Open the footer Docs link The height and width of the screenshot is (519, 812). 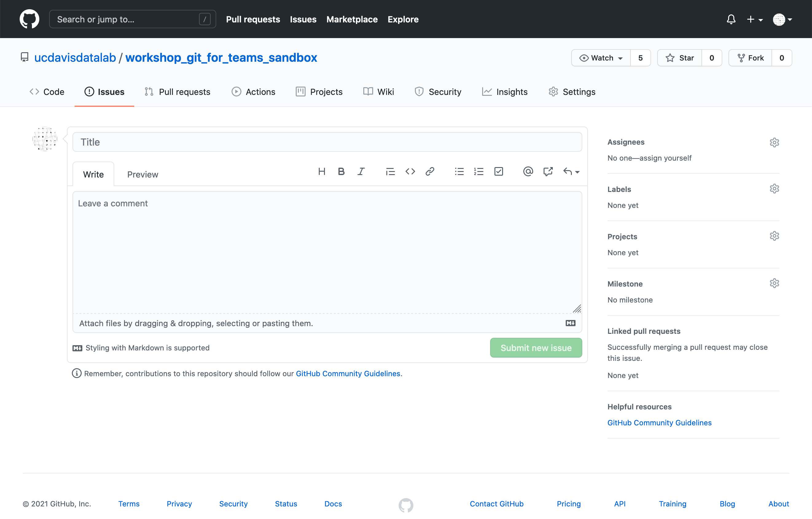click(x=333, y=503)
